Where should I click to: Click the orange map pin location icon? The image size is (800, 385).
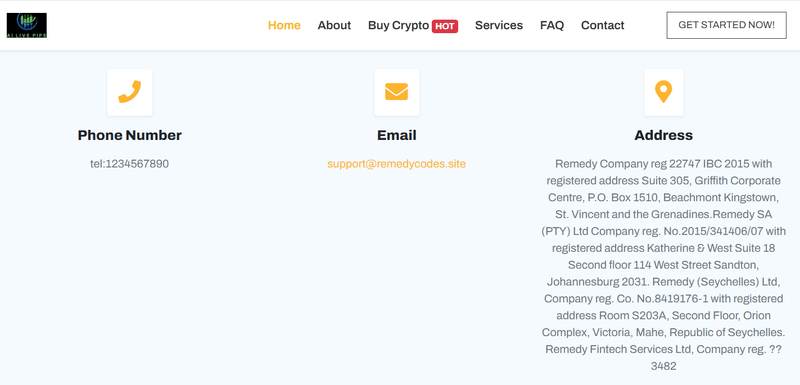pos(663,92)
